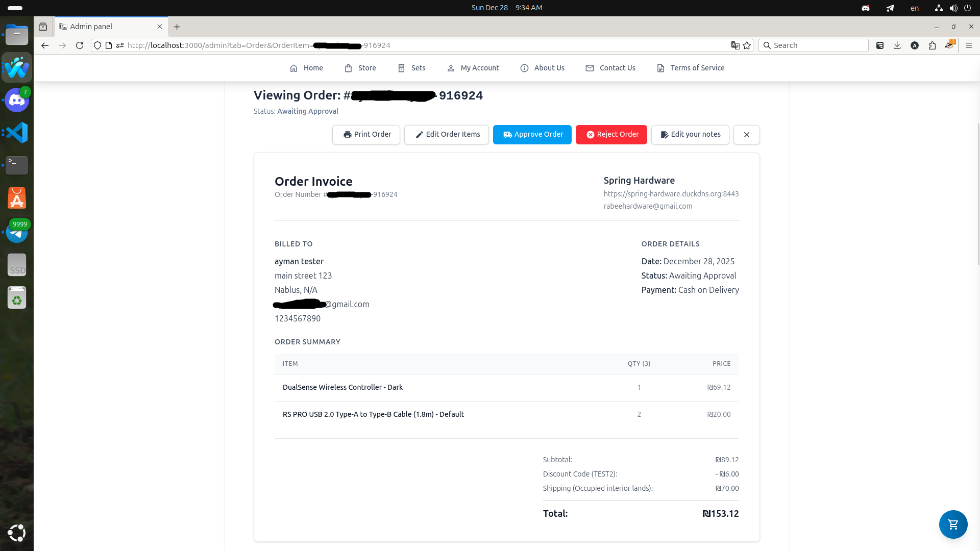
Task: Click the Firefox account avatar icon
Action: pyautogui.click(x=915, y=45)
